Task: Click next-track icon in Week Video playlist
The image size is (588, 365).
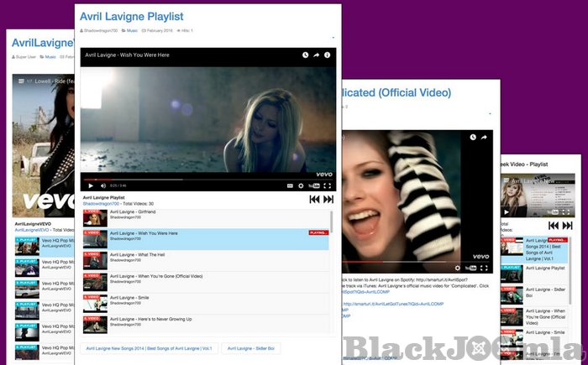Action: point(569,225)
